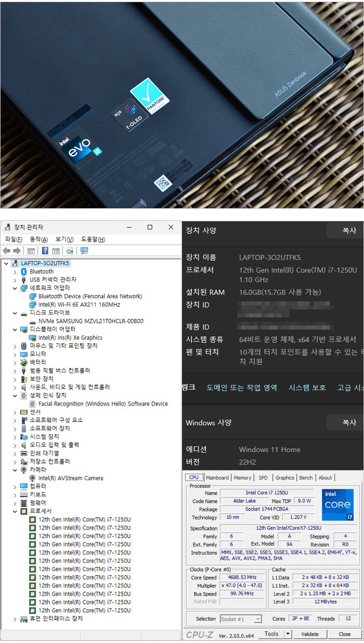
Task: Click 복사 button next to 장치 사양
Action: [x=346, y=231]
